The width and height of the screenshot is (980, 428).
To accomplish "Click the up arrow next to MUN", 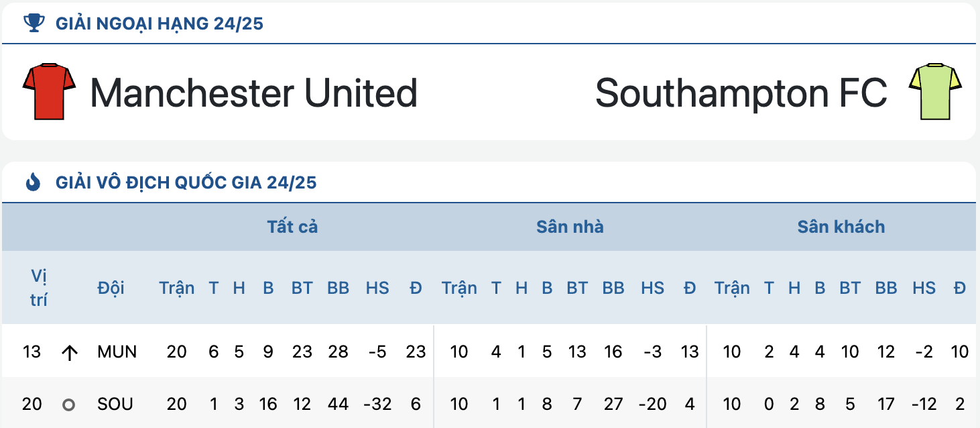I will coord(69,352).
